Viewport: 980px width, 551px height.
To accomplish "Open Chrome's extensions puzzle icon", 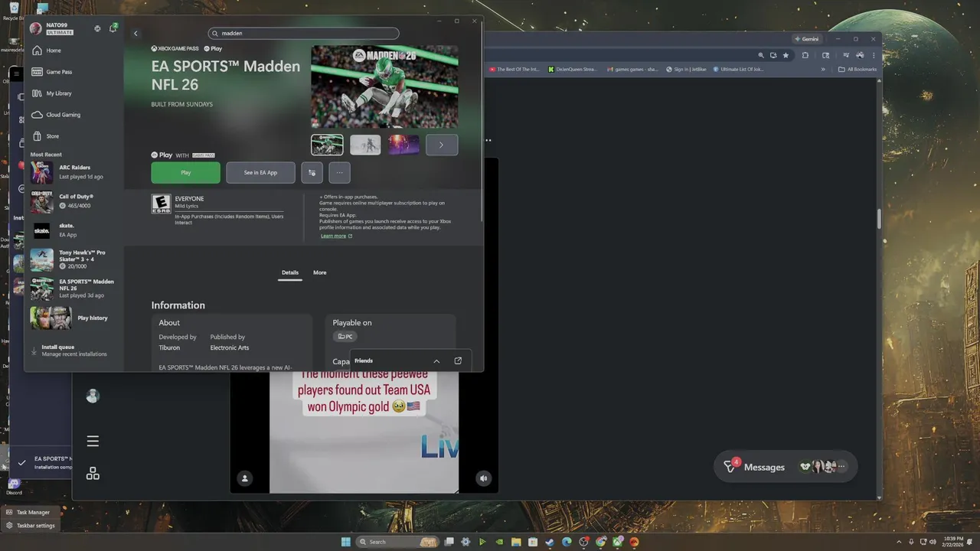I will click(805, 55).
